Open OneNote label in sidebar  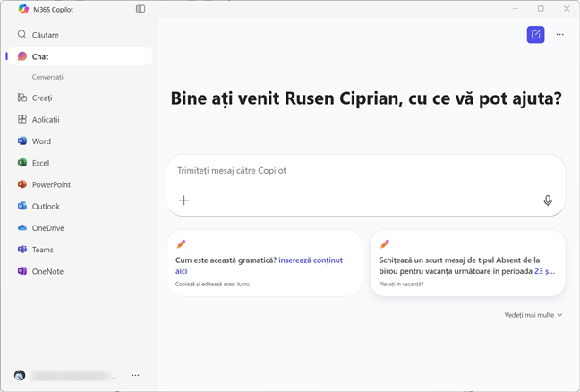coord(47,271)
